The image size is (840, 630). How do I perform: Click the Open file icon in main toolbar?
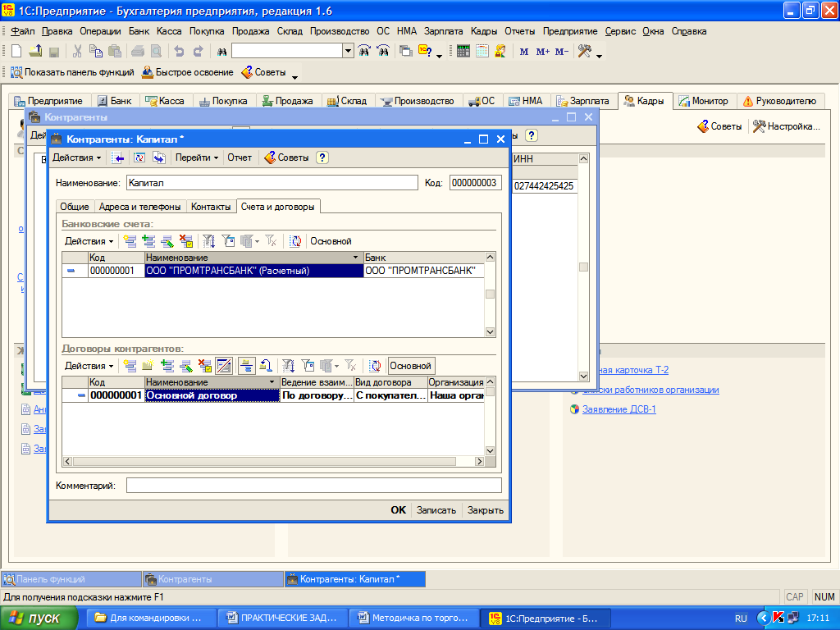(x=35, y=52)
